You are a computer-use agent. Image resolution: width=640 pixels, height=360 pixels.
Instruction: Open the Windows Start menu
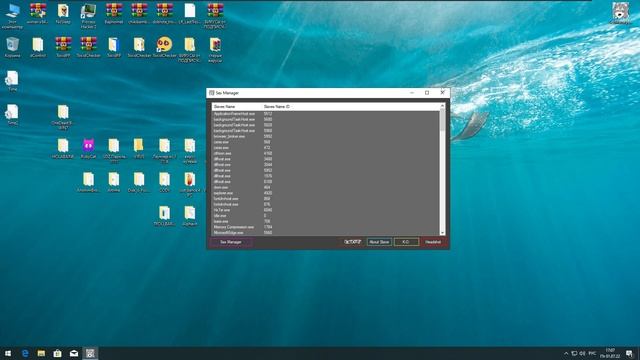pyautogui.click(x=8, y=353)
